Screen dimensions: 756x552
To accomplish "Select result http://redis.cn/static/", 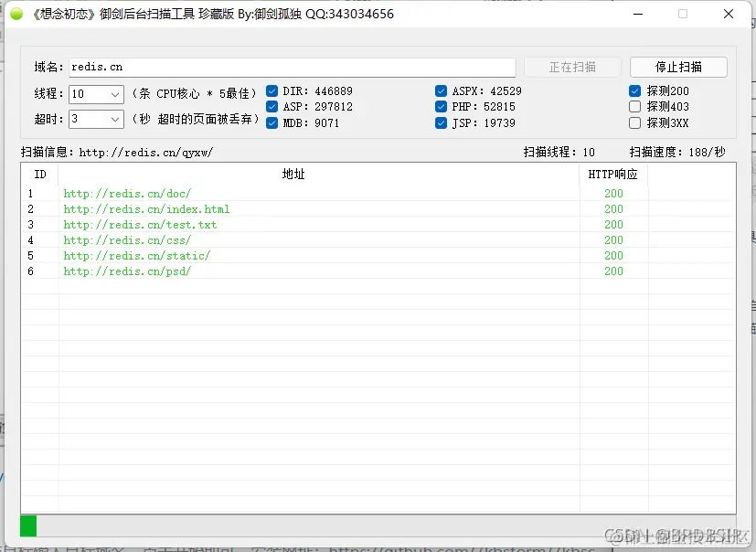I will tap(137, 256).
